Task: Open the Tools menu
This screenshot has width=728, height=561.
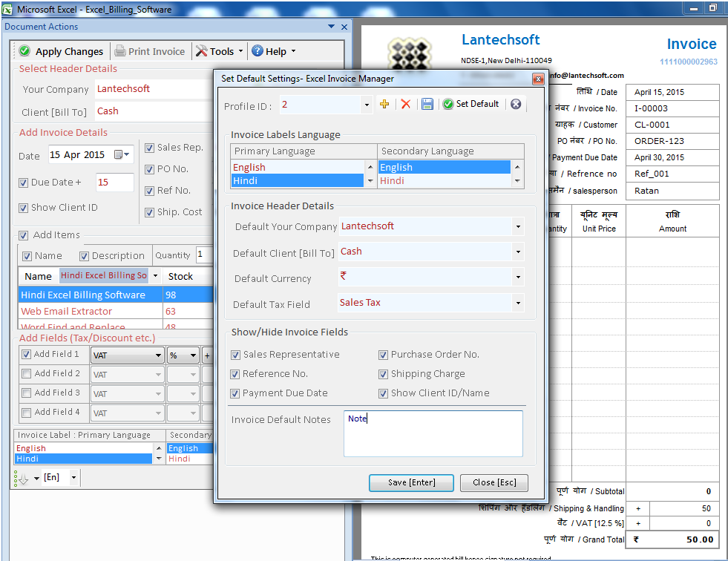Action: coord(219,51)
